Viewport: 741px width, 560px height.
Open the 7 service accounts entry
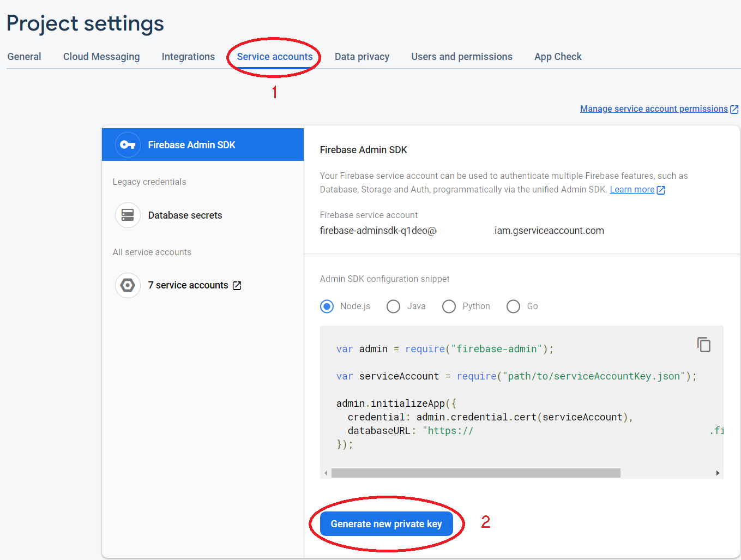[188, 285]
